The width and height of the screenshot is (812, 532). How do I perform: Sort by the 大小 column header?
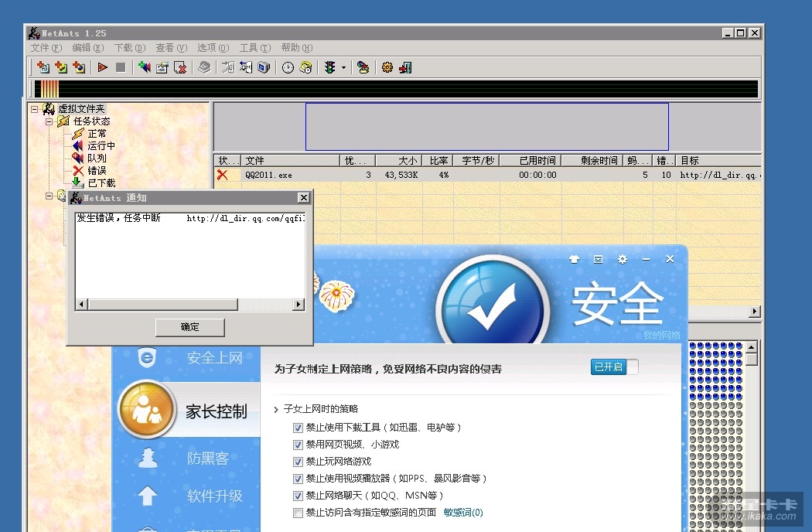coord(399,161)
